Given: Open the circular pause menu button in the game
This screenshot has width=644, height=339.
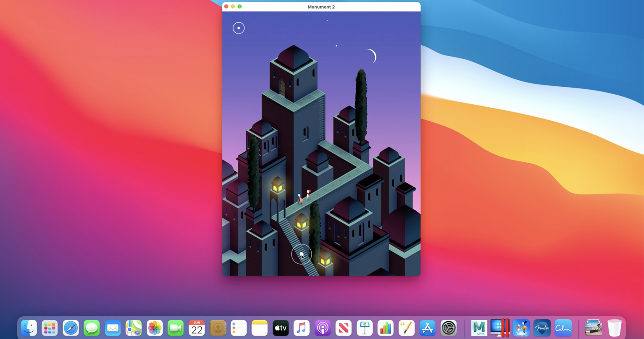Looking at the screenshot, I should coord(239,28).
